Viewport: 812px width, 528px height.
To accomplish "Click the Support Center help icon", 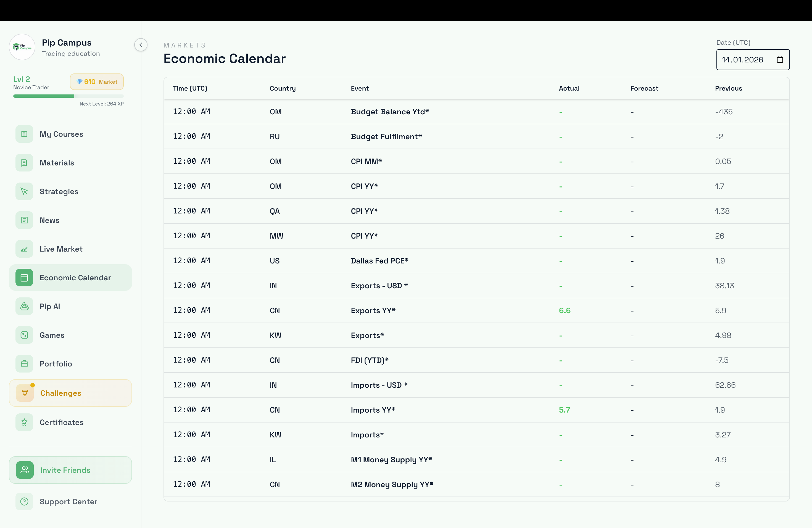I will click(24, 501).
